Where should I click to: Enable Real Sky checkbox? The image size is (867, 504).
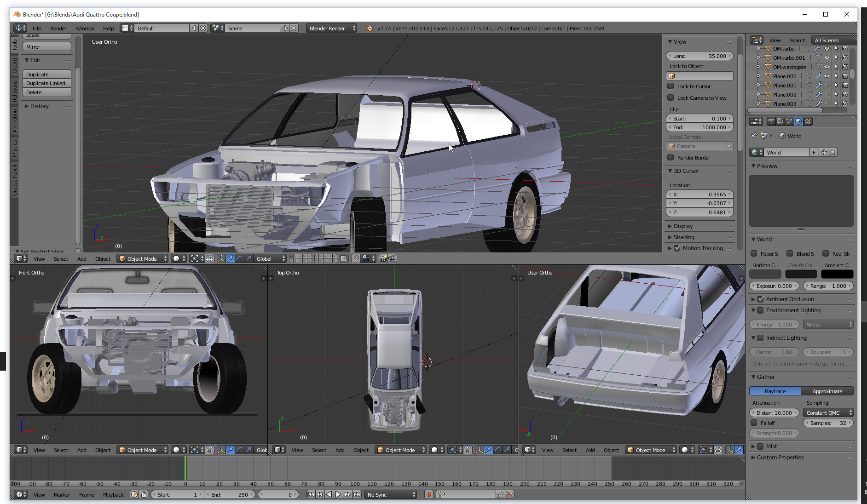point(826,253)
